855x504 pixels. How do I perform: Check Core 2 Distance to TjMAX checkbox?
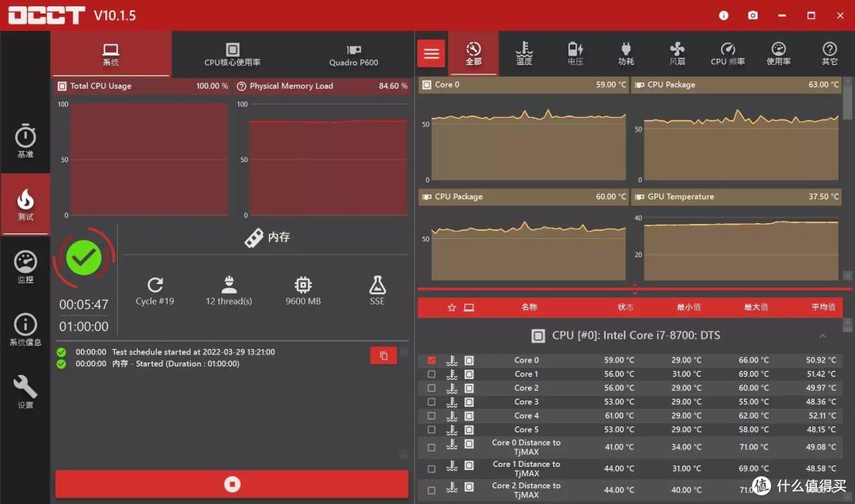coord(431,491)
